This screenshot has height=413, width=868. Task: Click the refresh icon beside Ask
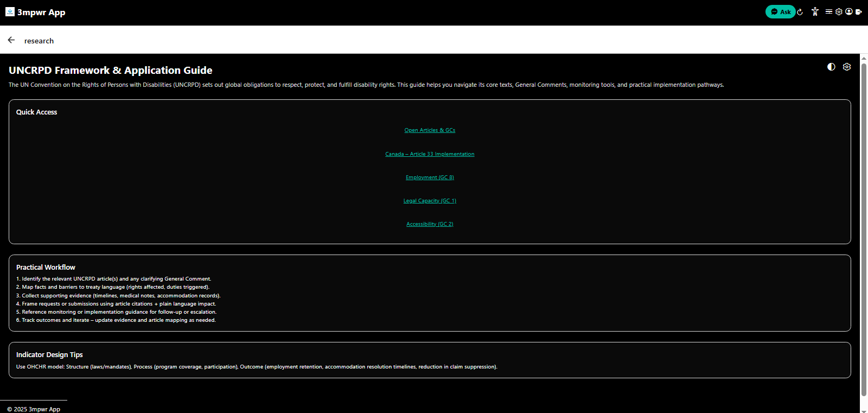[x=800, y=12]
